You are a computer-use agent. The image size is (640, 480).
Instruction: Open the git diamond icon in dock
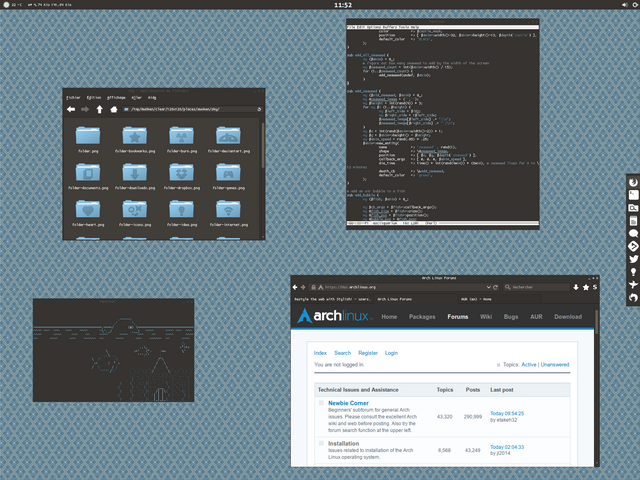[x=633, y=246]
